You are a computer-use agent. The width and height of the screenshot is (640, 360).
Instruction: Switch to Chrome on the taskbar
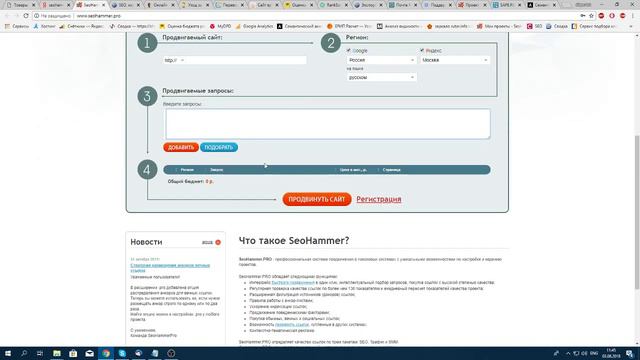click(106, 353)
